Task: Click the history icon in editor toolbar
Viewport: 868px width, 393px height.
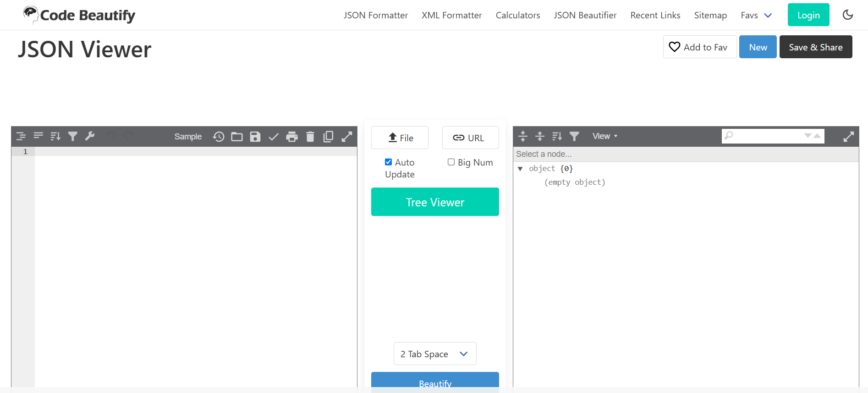Action: (x=219, y=137)
